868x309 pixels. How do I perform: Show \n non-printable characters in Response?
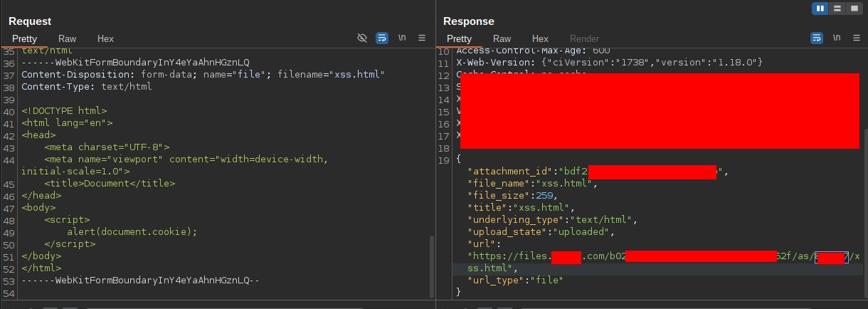pos(837,38)
